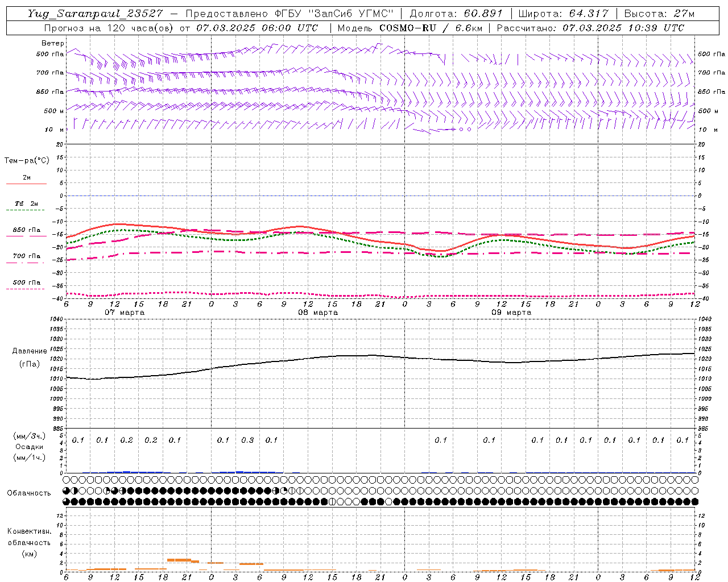Click the 500 гПа legend in temperature panel
The width and height of the screenshot is (728, 582).
(x=27, y=282)
